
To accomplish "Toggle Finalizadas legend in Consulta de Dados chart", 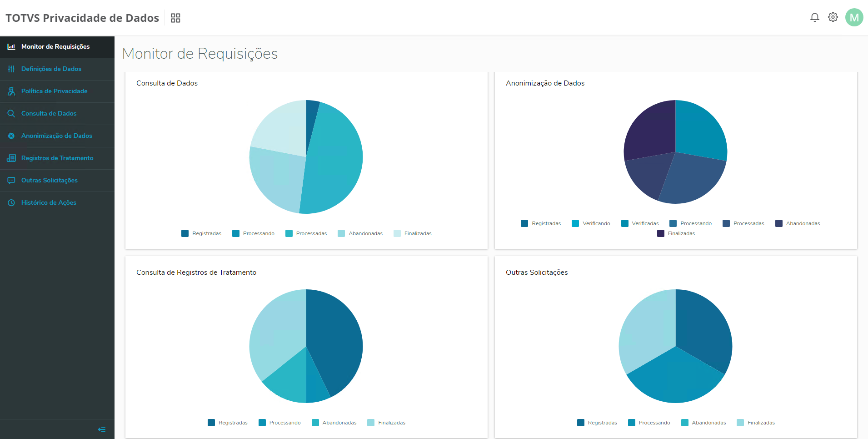I will tap(412, 233).
